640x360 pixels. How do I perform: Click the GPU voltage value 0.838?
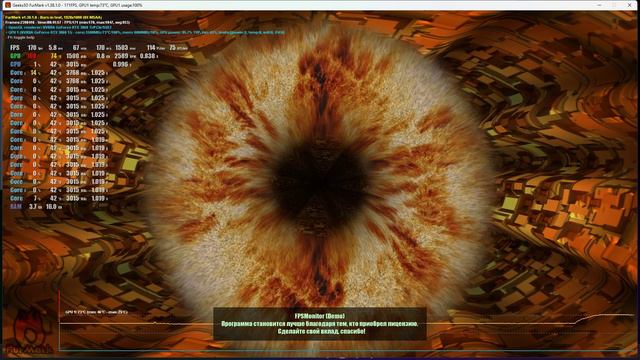(x=147, y=56)
